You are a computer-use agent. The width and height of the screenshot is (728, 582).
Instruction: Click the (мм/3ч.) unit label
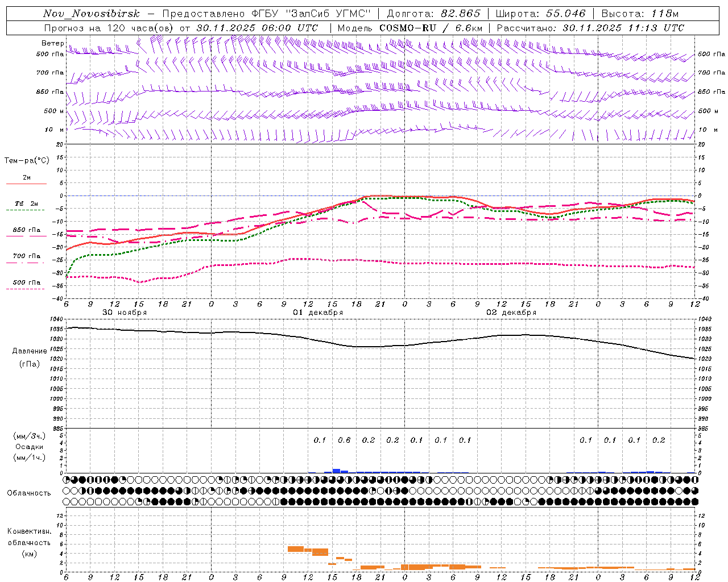click(x=30, y=436)
